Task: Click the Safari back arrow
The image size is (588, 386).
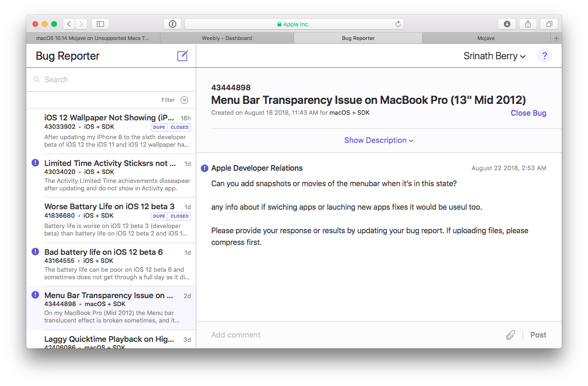Action: pos(69,24)
